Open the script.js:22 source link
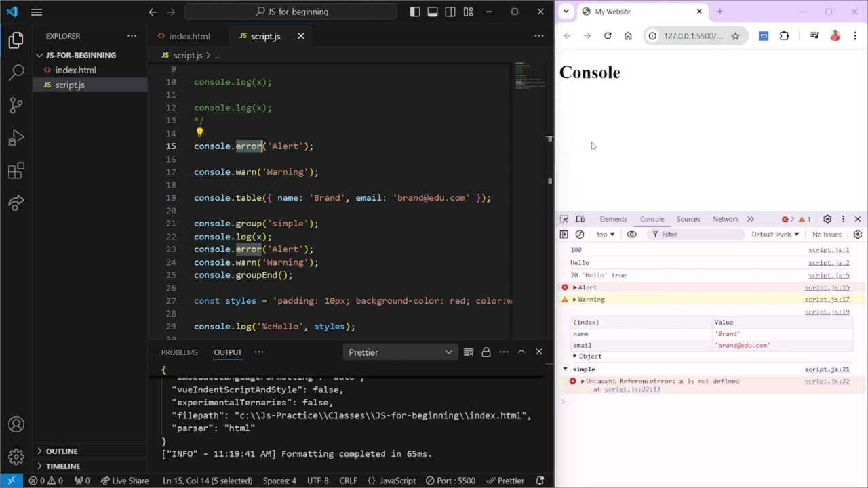868x488 pixels. (827, 382)
